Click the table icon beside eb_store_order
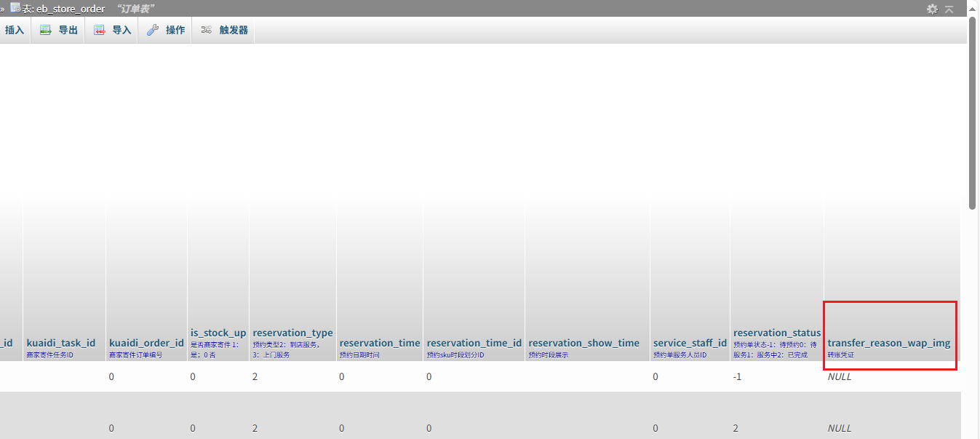The height and width of the screenshot is (439, 980). click(15, 8)
